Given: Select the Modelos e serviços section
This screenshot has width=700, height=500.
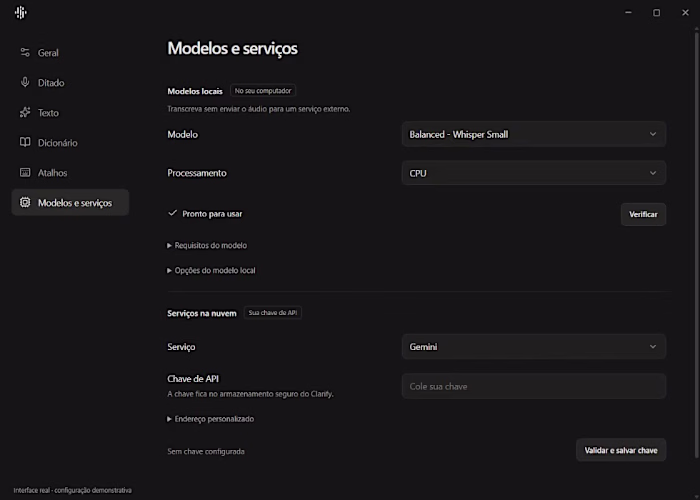Looking at the screenshot, I should pyautogui.click(x=71, y=203).
